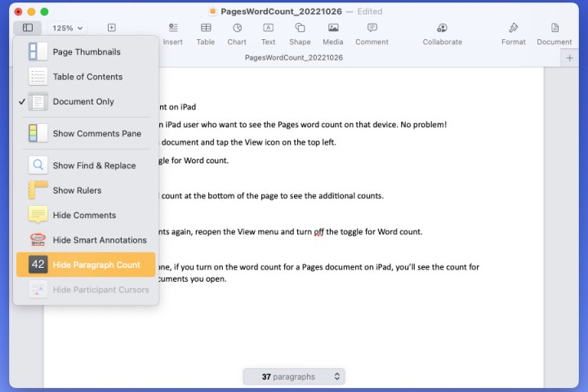Open the Document inspector panel

tap(555, 33)
